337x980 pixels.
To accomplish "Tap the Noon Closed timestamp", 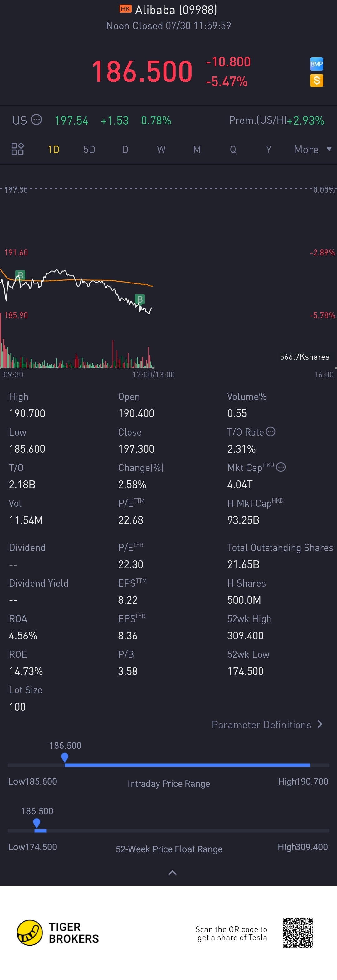I will coord(168,26).
